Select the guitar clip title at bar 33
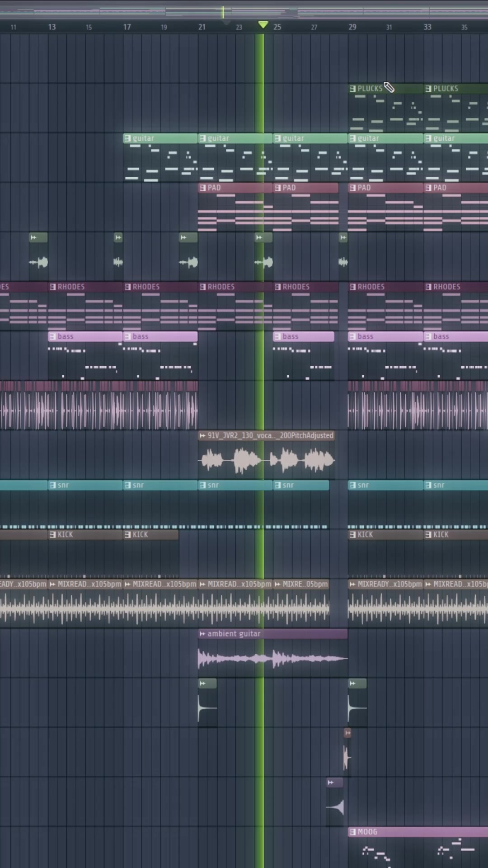This screenshot has height=868, width=488. pyautogui.click(x=444, y=138)
